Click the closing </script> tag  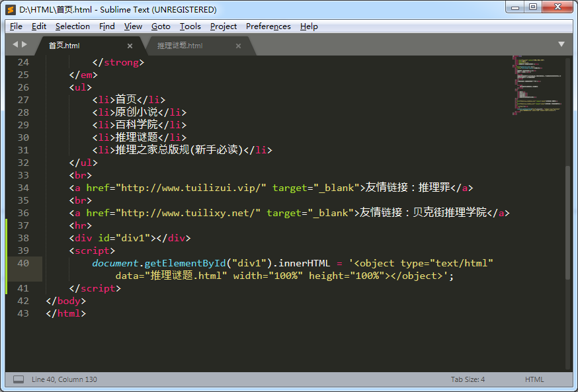95,288
